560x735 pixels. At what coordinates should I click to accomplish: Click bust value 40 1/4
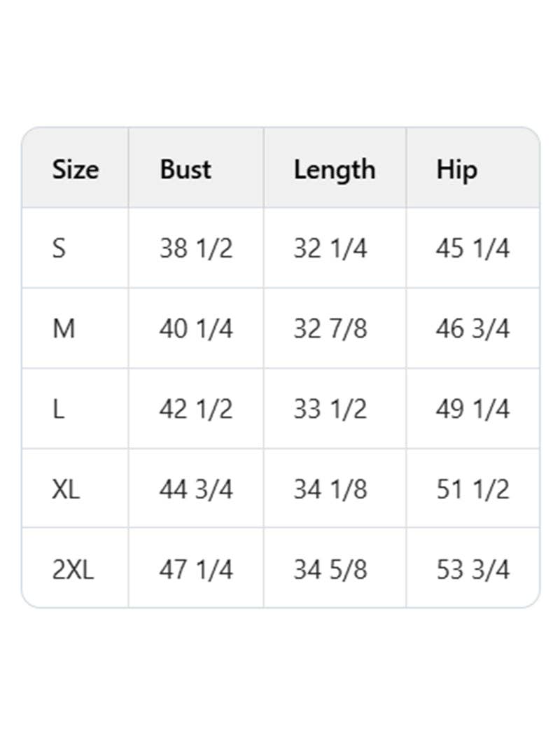click(x=196, y=329)
